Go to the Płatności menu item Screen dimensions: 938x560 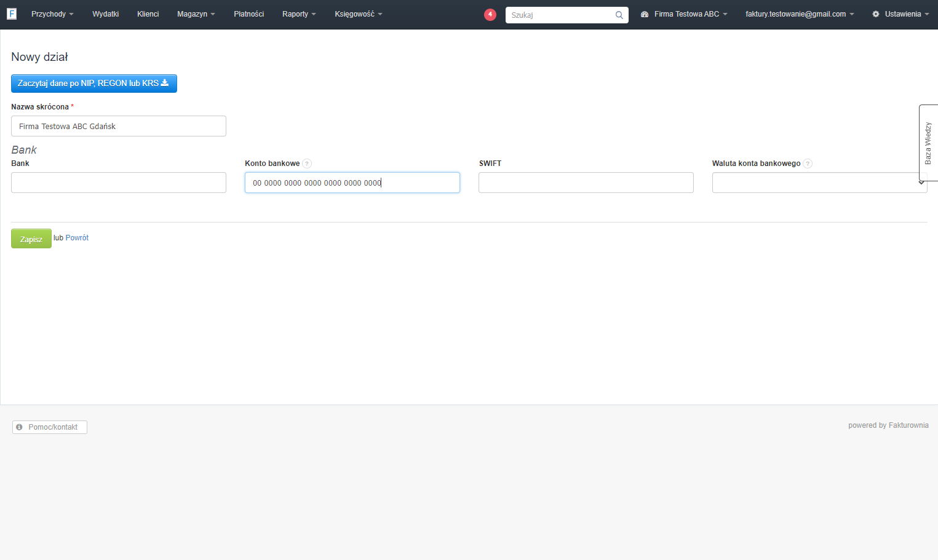coord(249,14)
